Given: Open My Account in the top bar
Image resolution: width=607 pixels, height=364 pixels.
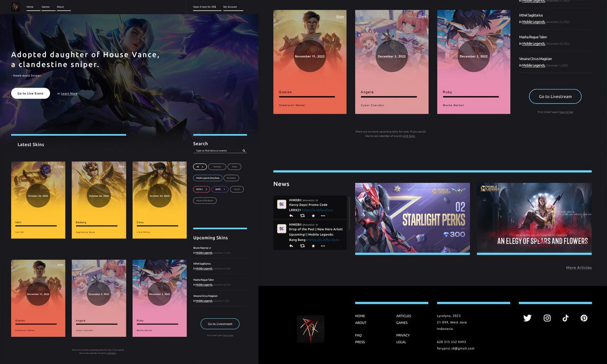Looking at the screenshot, I should point(230,7).
